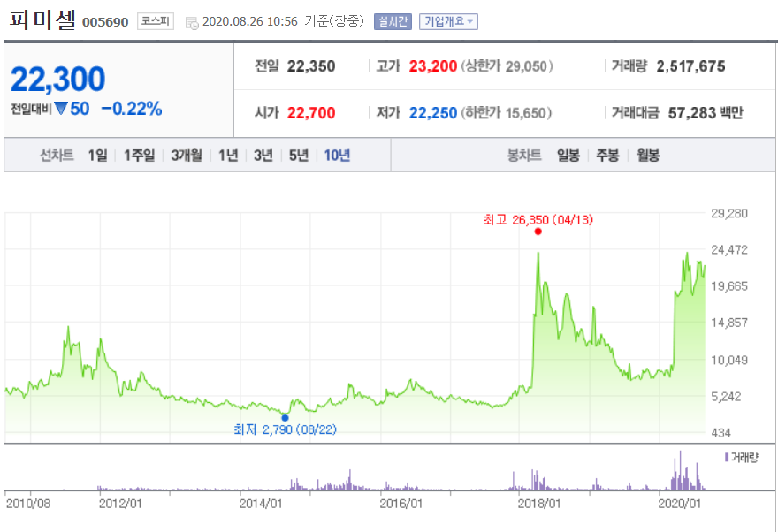Click the 2020.08.26 10:56 timestamp
The height and width of the screenshot is (532, 778).
click(x=250, y=22)
